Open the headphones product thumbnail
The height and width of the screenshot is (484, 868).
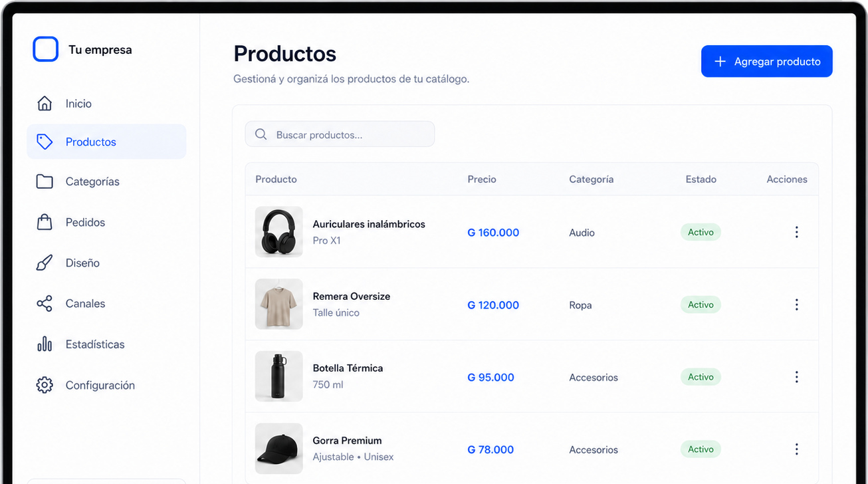click(278, 232)
